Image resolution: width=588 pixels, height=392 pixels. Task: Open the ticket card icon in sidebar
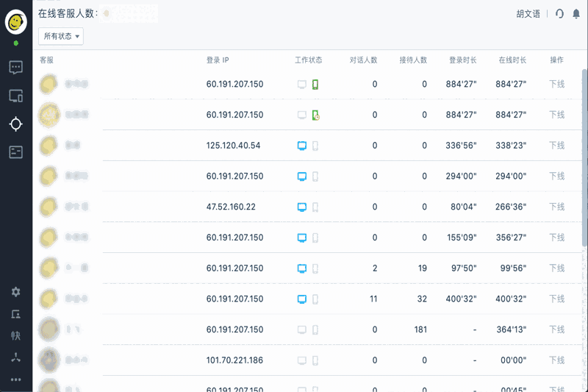point(15,152)
